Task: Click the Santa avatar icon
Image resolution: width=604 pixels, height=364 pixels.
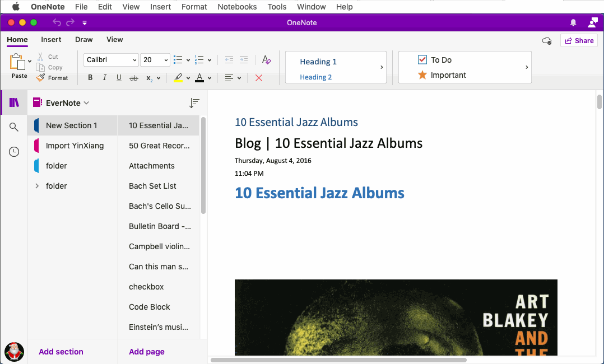Action: (x=14, y=352)
